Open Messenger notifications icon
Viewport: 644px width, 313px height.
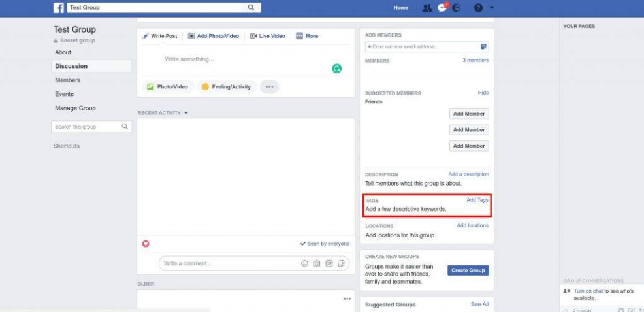442,8
